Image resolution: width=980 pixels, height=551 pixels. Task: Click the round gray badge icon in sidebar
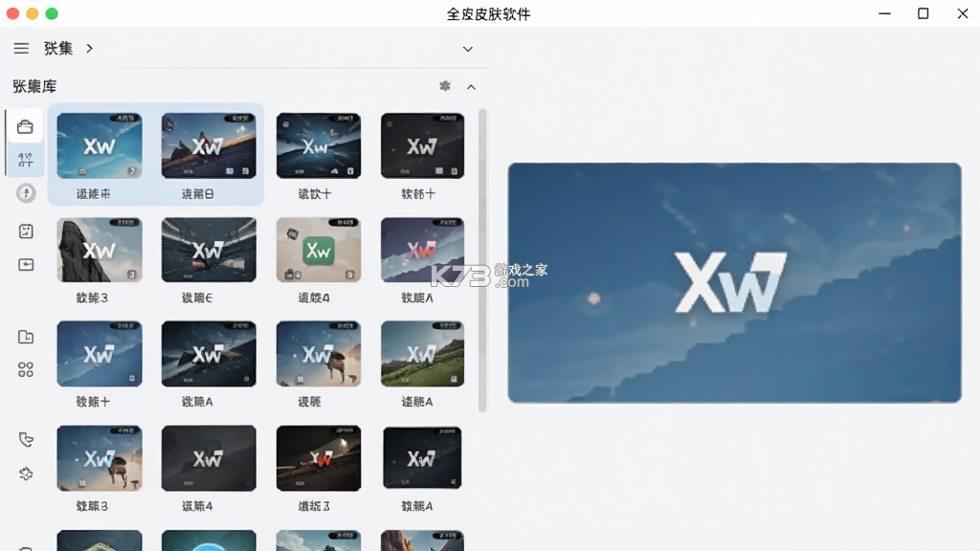point(26,193)
